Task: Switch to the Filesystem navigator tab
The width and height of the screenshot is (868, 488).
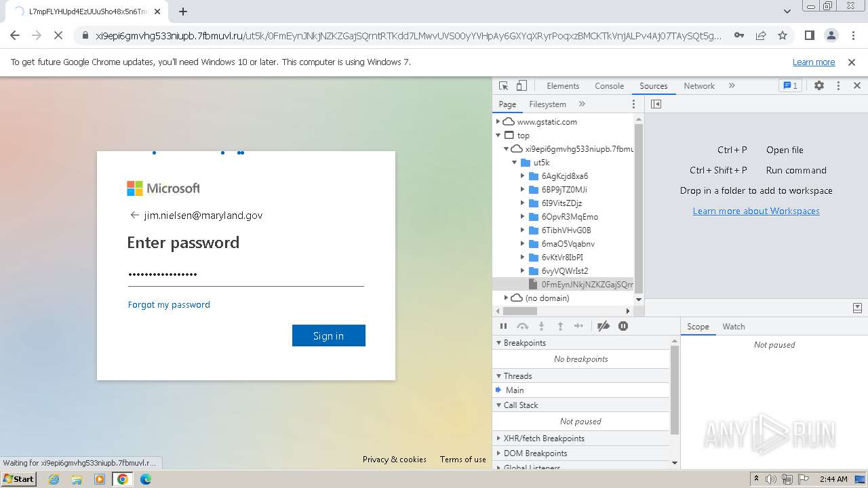Action: click(547, 104)
